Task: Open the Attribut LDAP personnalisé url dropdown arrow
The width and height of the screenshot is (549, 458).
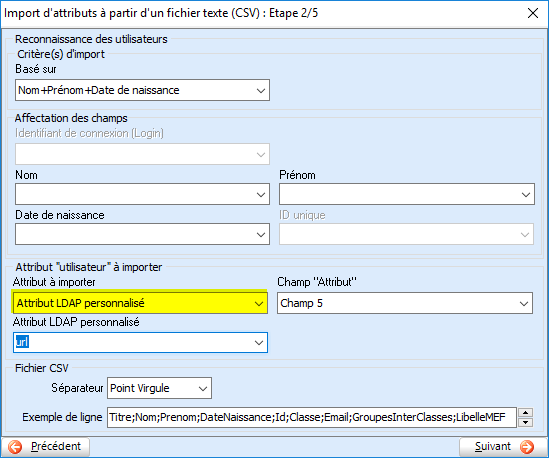Action: click(259, 342)
